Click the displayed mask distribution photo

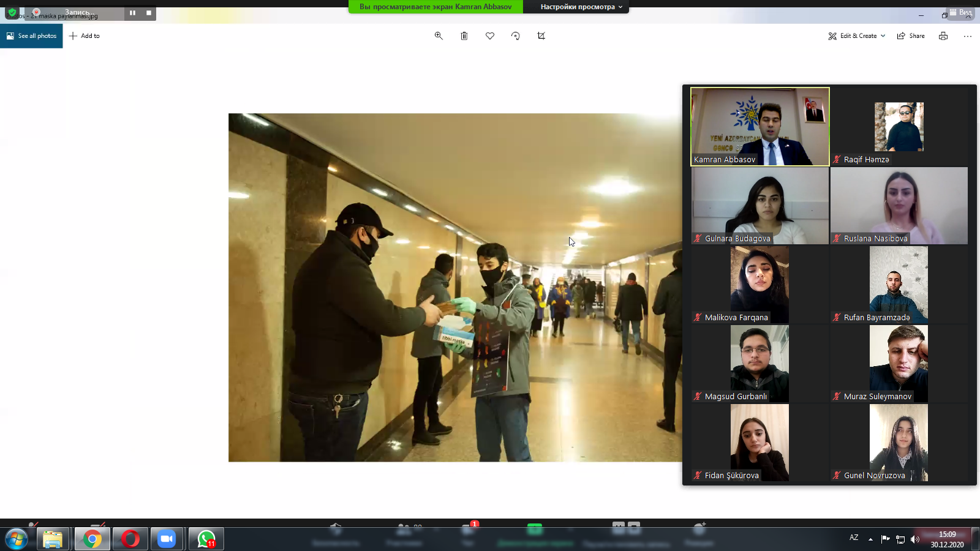(x=455, y=287)
